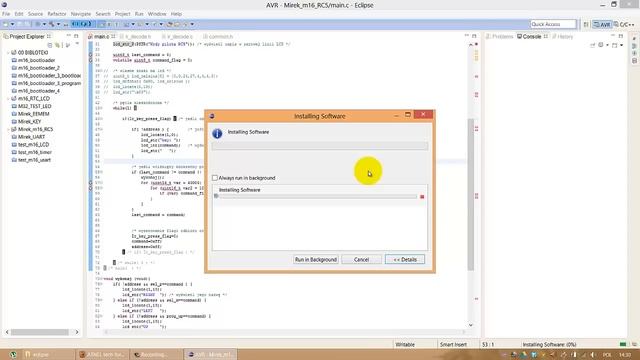640x360 pixels.
Task: Open the Refactor menu
Action: tap(57, 14)
